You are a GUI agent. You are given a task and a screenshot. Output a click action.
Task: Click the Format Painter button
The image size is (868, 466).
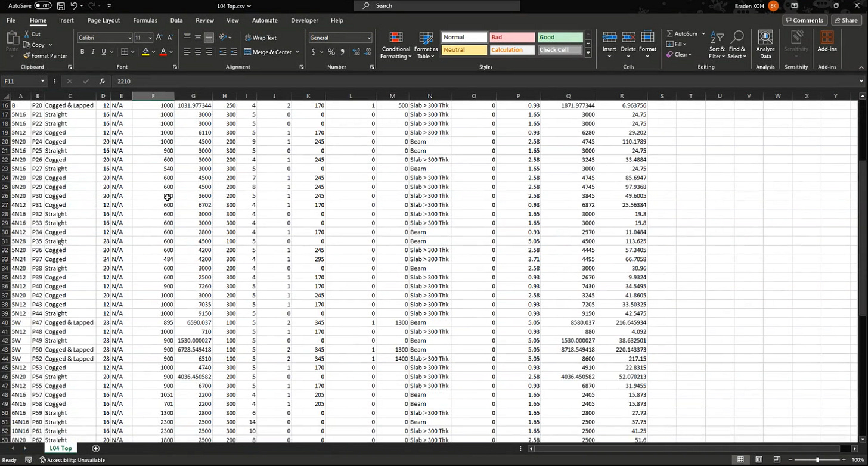(45, 56)
